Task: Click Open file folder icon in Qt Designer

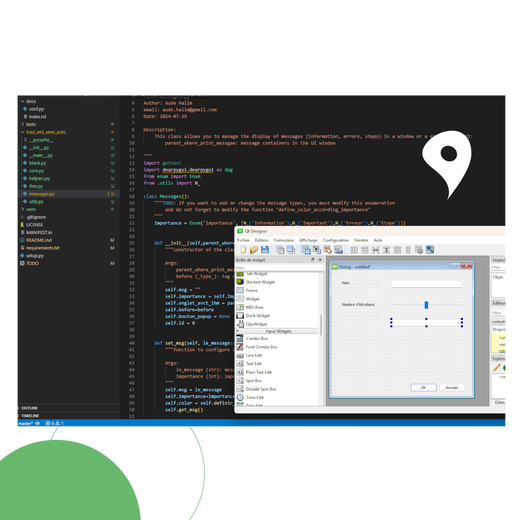Action: click(x=254, y=250)
